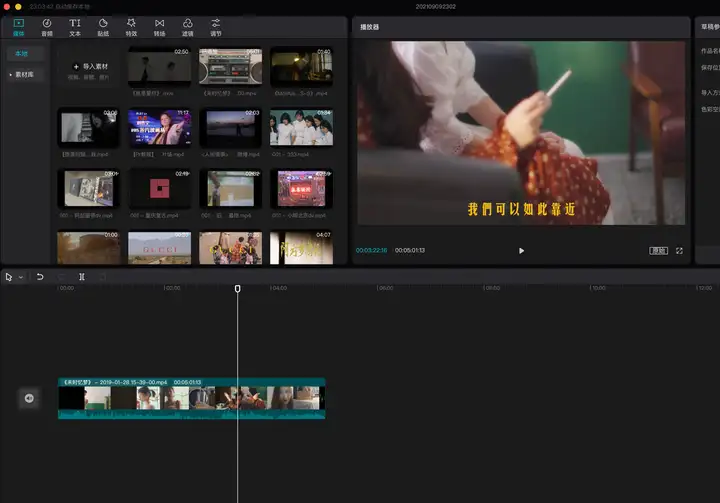Open the 贴纸 stickers tab
720x503 pixels.
point(103,27)
